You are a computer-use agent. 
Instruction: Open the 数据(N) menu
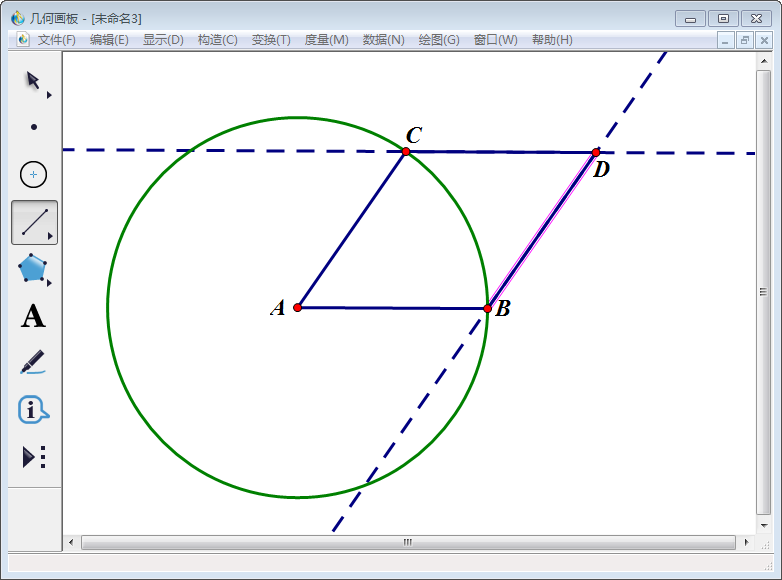click(384, 40)
